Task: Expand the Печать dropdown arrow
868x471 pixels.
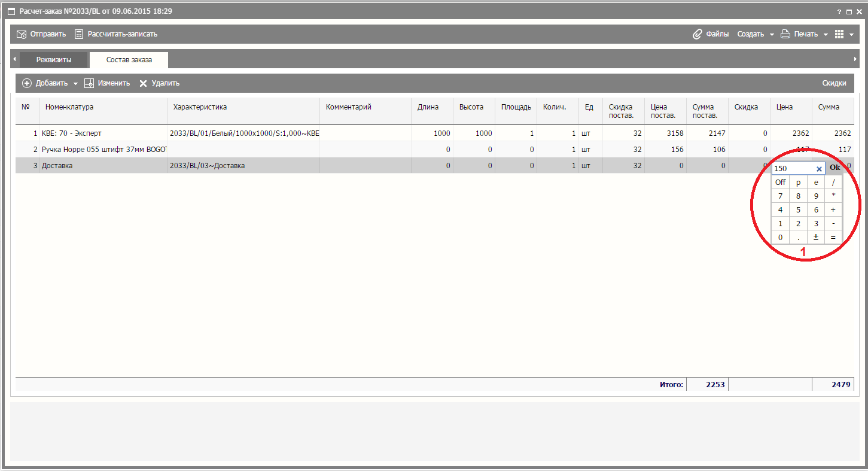Action: click(x=826, y=35)
